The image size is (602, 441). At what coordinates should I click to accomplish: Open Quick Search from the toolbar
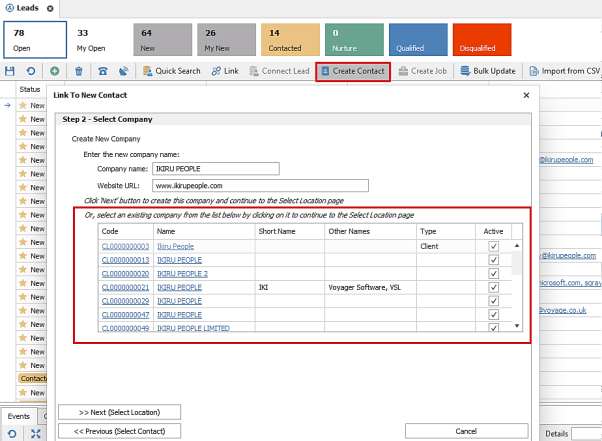(171, 71)
